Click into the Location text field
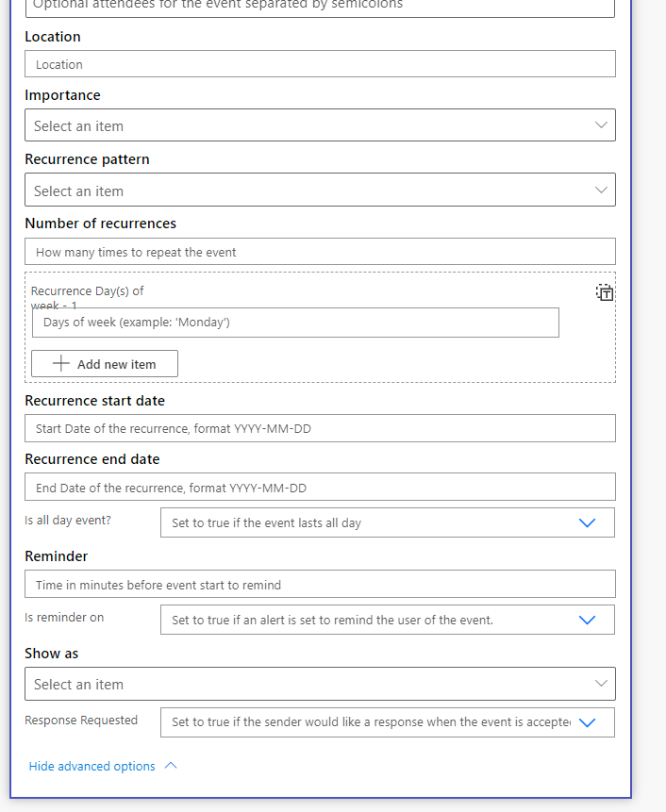Screen dimensions: 666x812 tap(320, 64)
